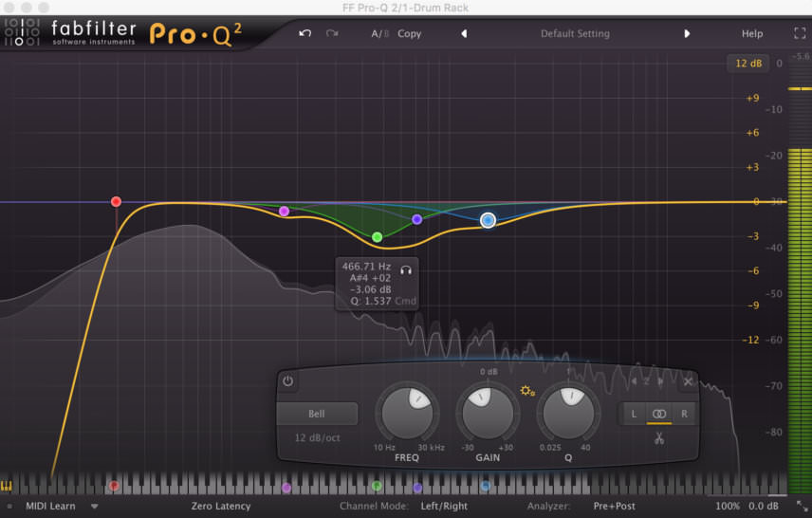Viewport: 812px width, 518px height.
Task: Click the purple band marker on piano strip
Action: 418,488
